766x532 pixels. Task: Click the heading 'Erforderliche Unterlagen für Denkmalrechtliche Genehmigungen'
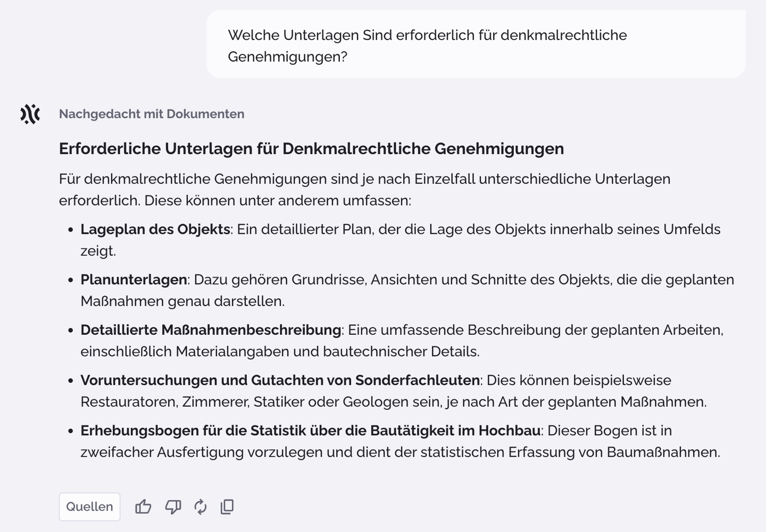(x=311, y=149)
